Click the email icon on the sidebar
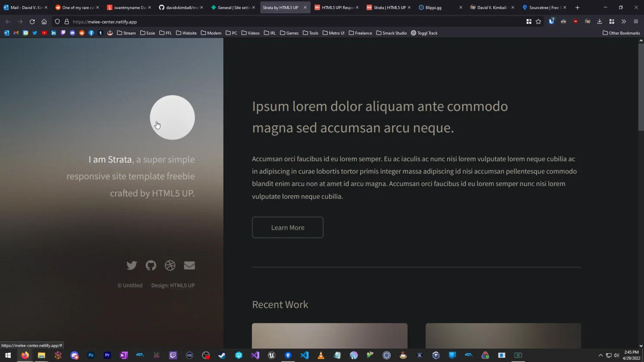Viewport: 644px width, 362px height. [x=189, y=265]
